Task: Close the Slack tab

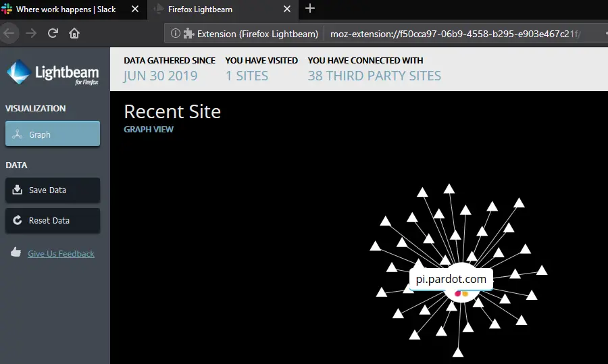Action: coord(135,9)
